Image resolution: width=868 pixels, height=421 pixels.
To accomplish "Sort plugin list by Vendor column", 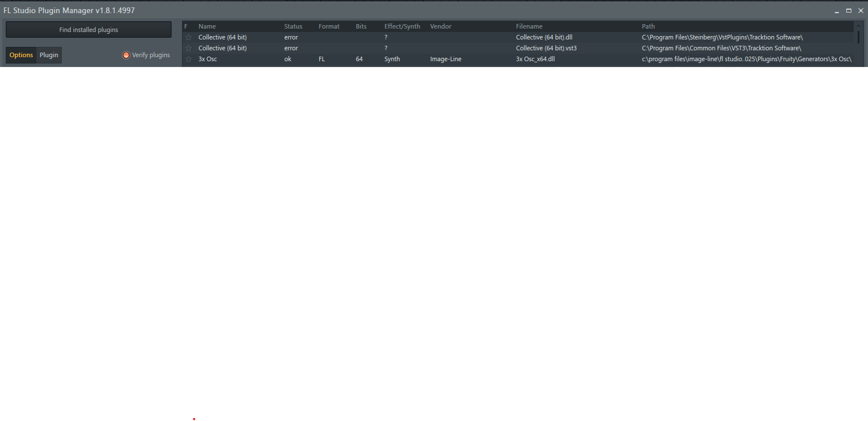I will tap(441, 26).
